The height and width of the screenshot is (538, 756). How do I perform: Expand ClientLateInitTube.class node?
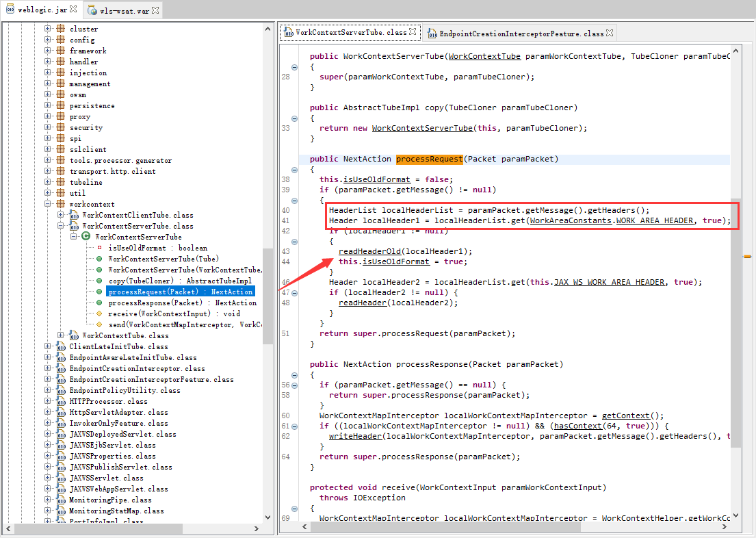[x=47, y=346]
